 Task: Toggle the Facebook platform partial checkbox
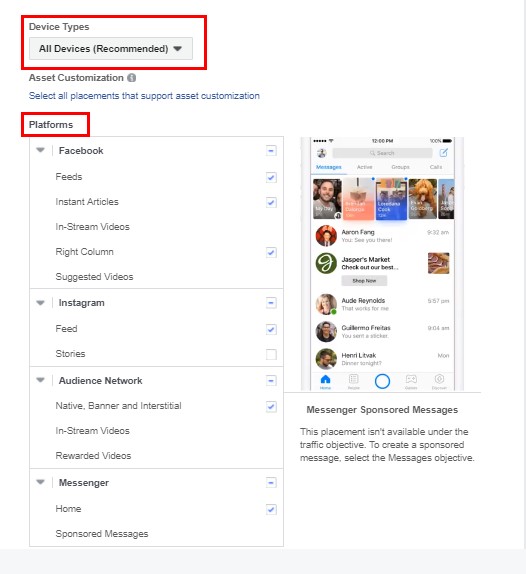(271, 150)
